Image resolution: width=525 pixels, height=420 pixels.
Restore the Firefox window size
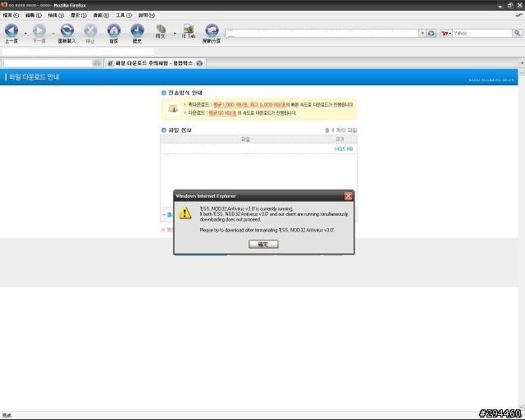coord(510,6)
